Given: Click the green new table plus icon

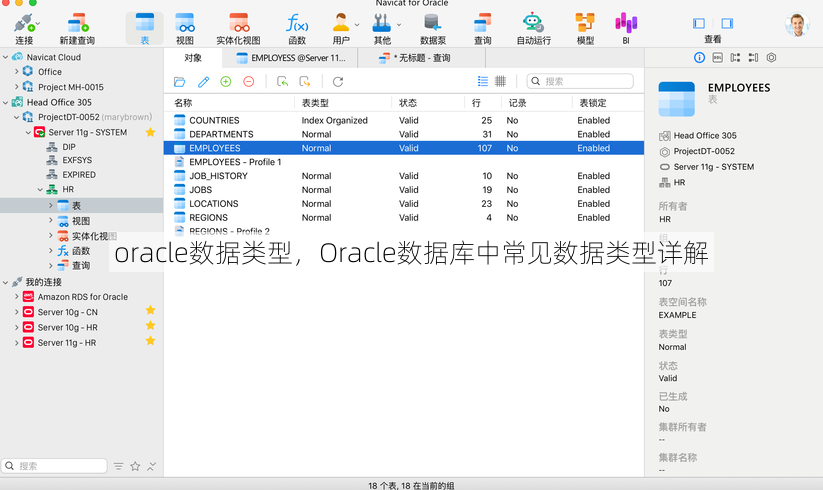Looking at the screenshot, I should 226,81.
